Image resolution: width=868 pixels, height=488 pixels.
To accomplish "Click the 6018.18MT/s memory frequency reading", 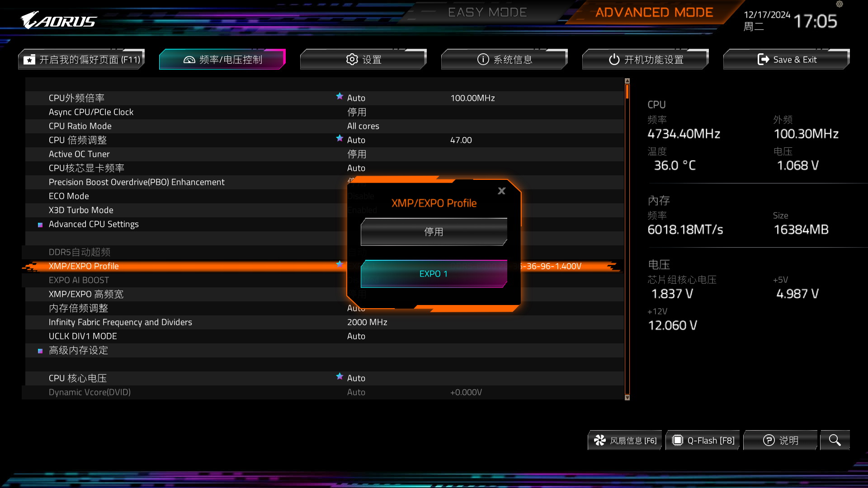I will click(x=685, y=230).
